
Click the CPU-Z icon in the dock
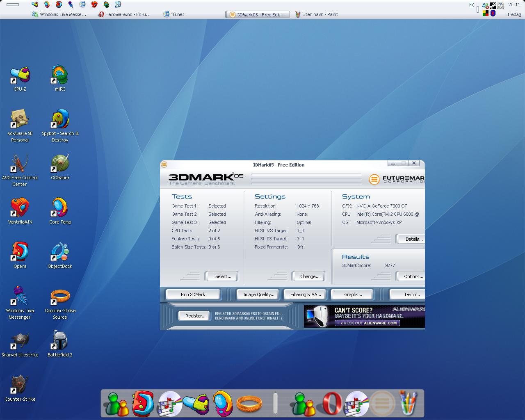[196, 404]
